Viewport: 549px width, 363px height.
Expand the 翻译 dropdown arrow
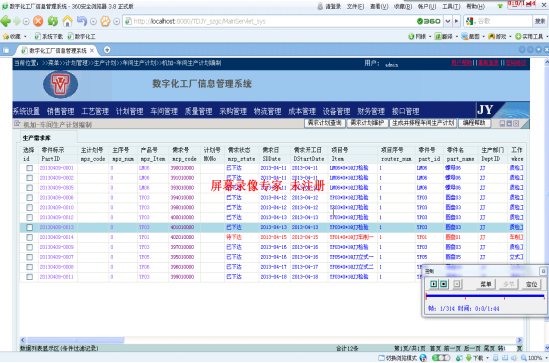coord(457,37)
